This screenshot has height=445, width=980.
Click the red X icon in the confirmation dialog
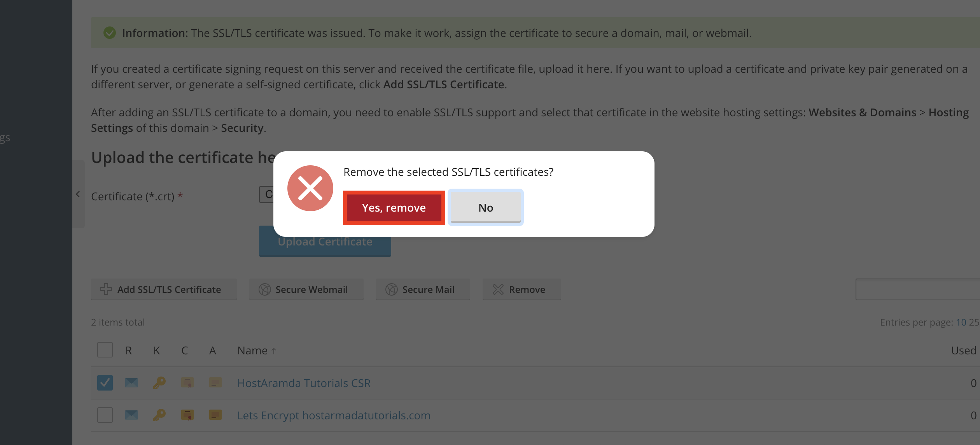310,188
